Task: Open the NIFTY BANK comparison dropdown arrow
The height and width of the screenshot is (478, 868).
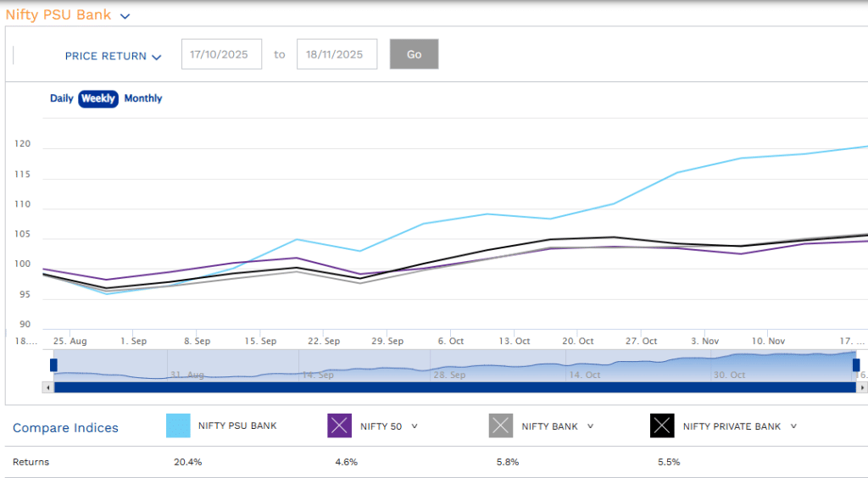Action: 590,426
